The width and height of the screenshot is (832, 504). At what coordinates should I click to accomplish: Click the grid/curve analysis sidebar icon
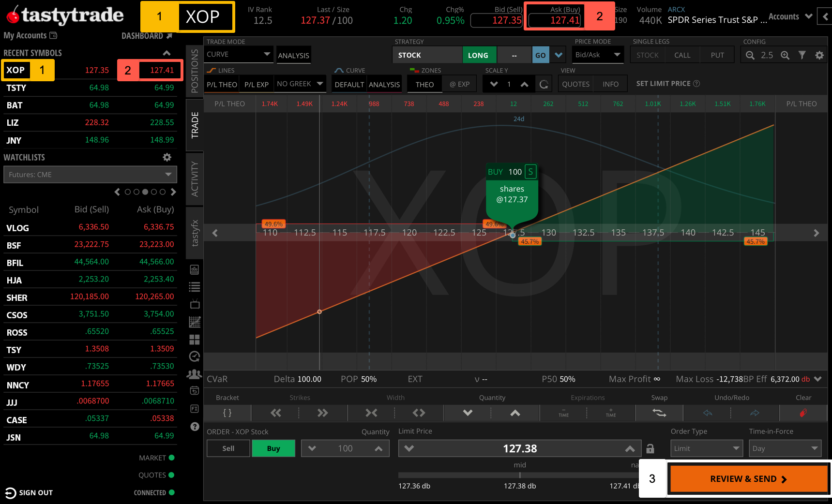coord(194,321)
